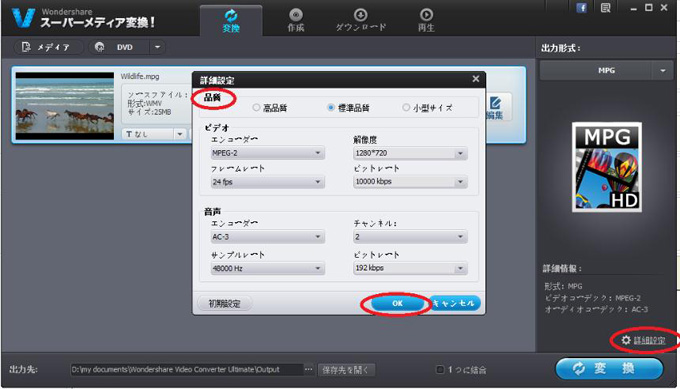Click the Wildlife.mpg file name
The image size is (680, 389).
tap(140, 76)
